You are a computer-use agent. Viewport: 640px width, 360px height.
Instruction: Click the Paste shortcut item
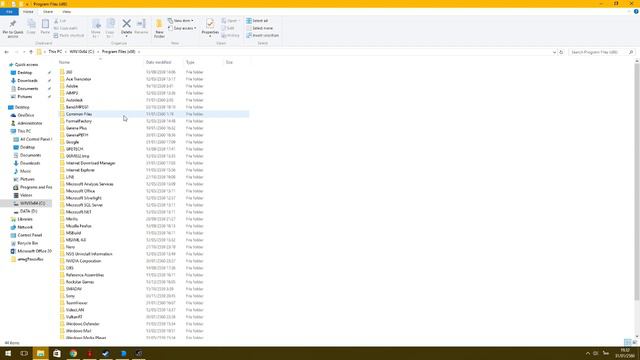69,36
